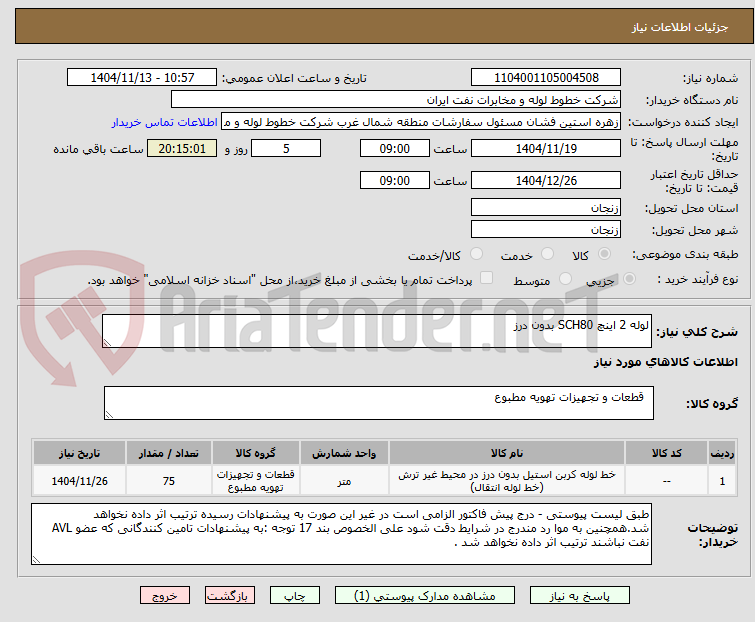Click the requester field زهره استین فشان

click(421, 122)
